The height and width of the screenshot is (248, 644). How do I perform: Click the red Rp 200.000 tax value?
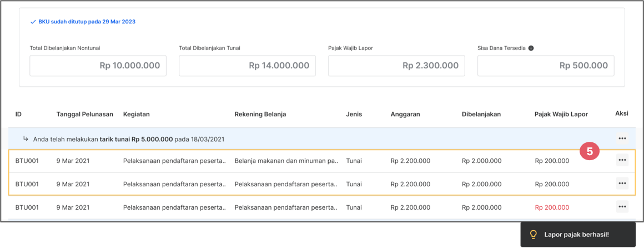pyautogui.click(x=552, y=207)
